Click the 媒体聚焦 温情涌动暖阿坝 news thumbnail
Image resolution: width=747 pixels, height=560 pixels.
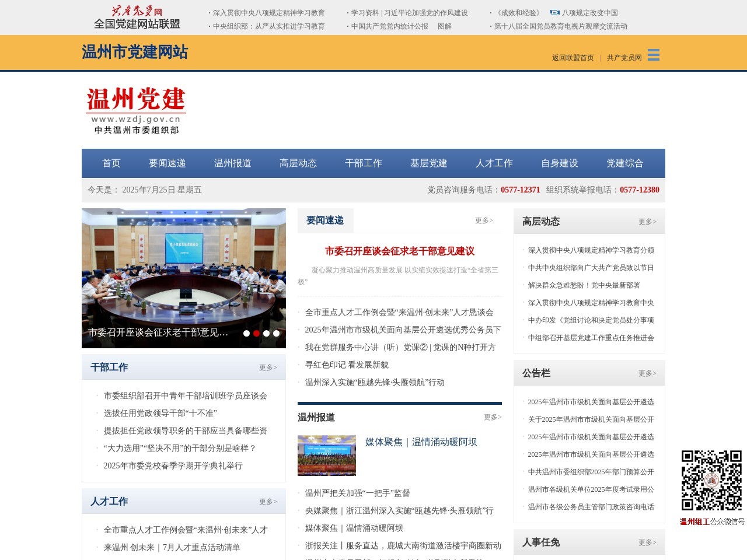tap(326, 456)
